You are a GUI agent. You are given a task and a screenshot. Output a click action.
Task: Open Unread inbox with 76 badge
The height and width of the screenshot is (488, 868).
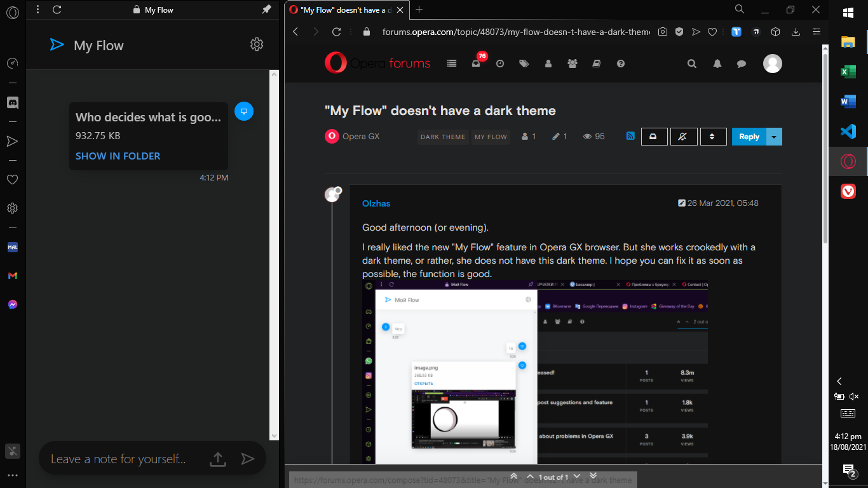click(x=476, y=64)
